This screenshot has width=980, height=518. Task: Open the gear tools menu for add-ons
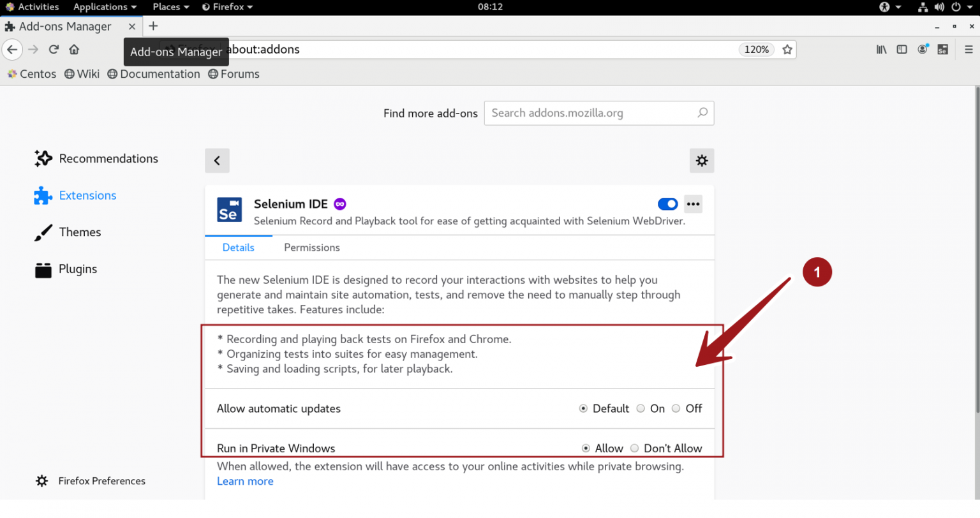coord(702,160)
